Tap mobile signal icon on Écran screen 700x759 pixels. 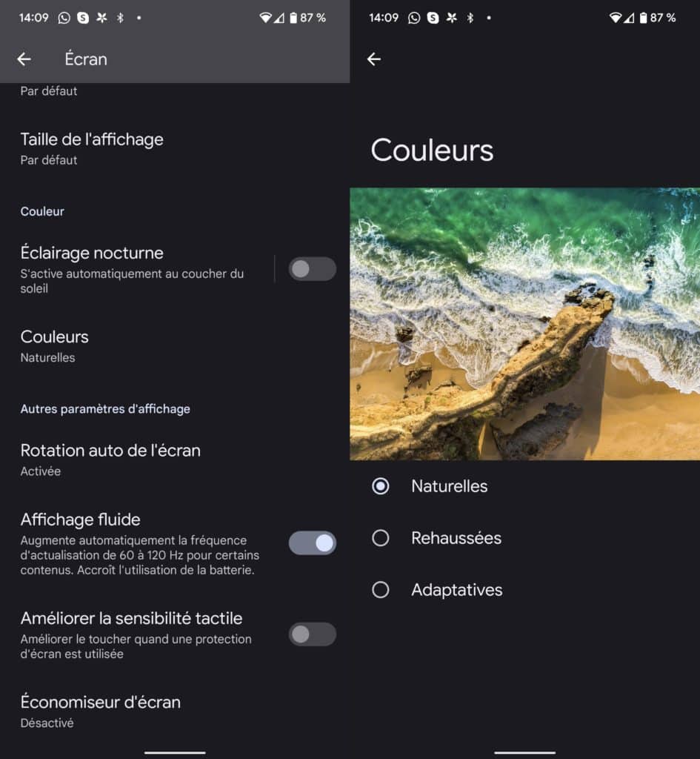coord(279,18)
